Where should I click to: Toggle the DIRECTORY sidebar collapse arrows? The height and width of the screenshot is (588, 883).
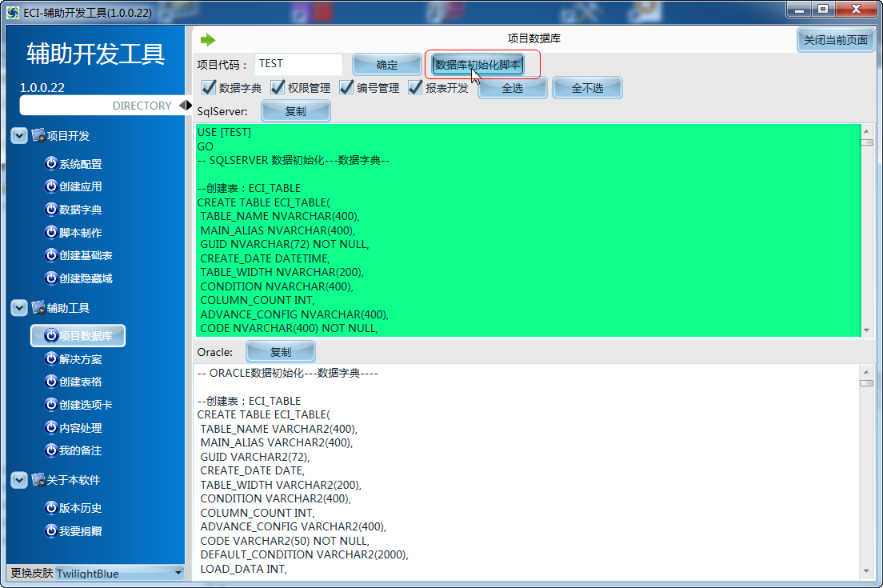click(186, 106)
